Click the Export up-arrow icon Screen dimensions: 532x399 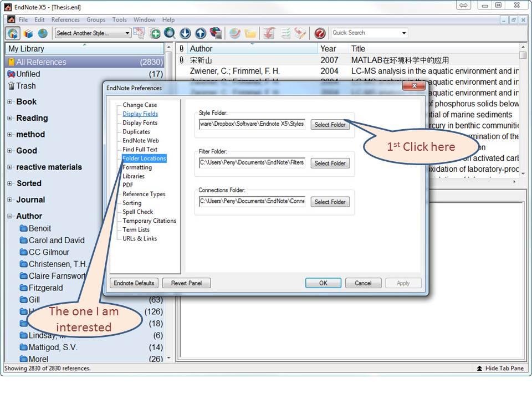pos(201,33)
